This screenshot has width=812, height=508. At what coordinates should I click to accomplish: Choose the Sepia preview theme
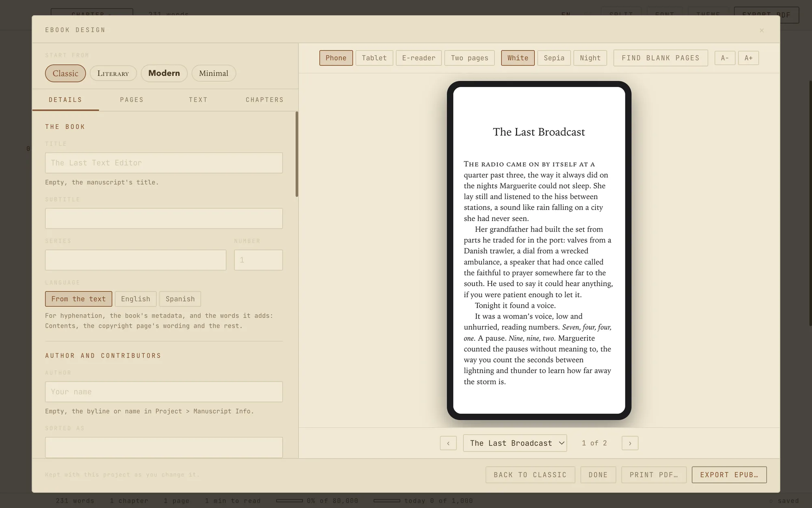tap(554, 58)
